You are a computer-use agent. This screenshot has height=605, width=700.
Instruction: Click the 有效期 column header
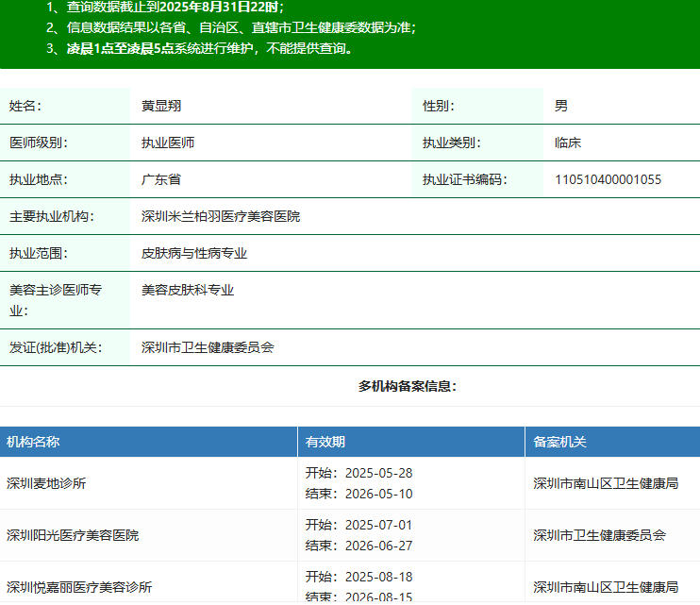325,442
